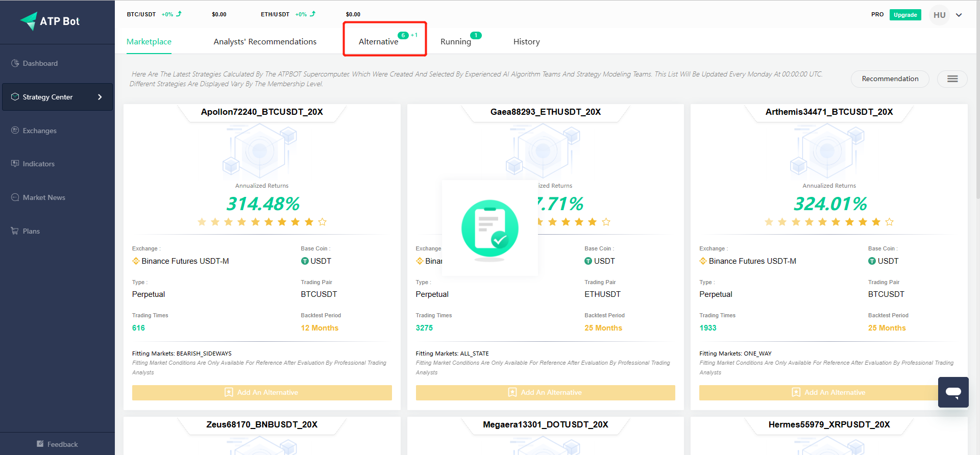Open Megaera13301_DOTUSDT_20X strategy title
Viewport: 980px width, 455px height.
546,424
